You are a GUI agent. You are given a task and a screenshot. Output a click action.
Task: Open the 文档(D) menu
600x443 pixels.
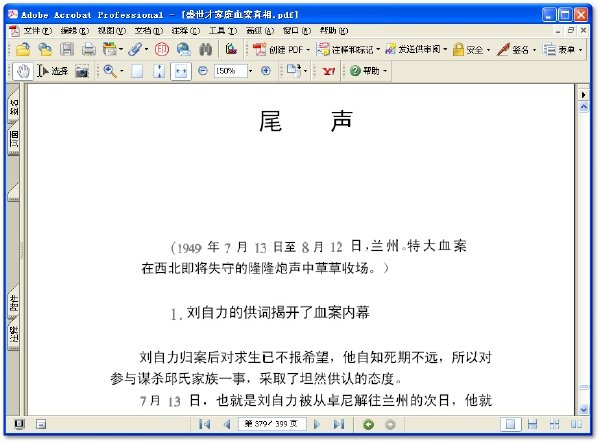click(148, 31)
